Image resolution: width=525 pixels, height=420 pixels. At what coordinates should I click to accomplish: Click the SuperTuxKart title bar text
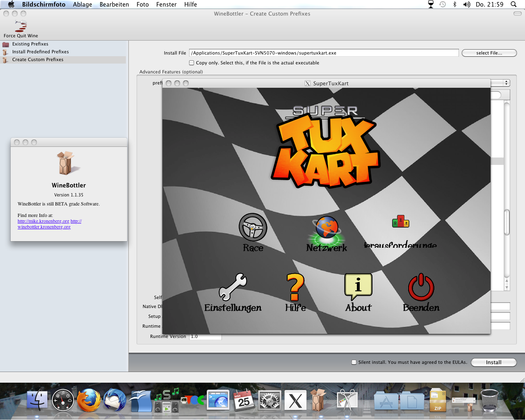pos(331,83)
